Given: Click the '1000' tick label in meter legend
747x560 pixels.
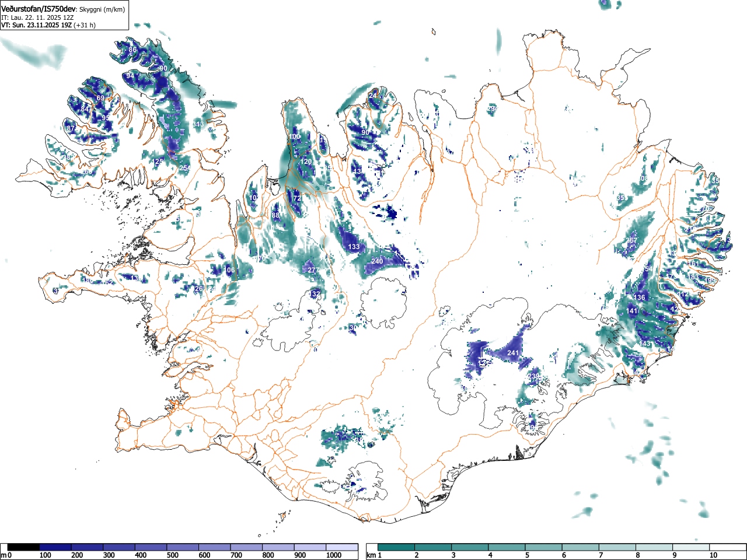Looking at the screenshot, I should 333,555.
